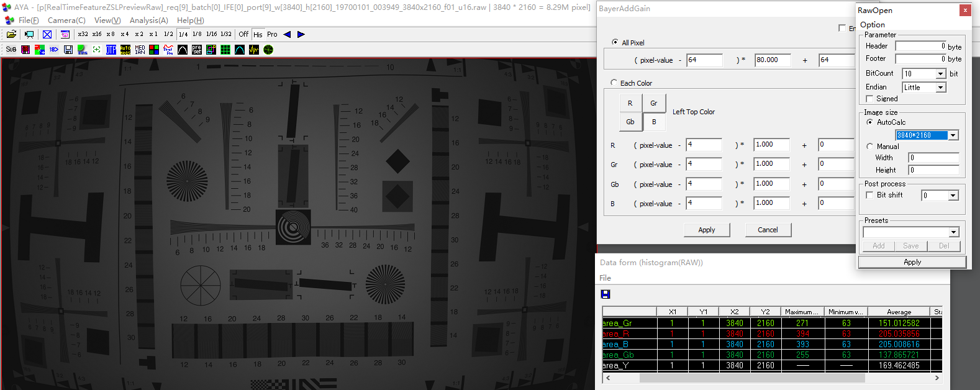Set Left Top Color to R
The image size is (980, 390).
(x=630, y=103)
